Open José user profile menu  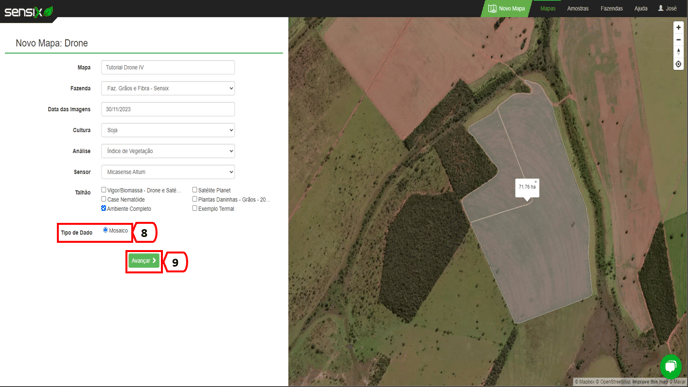tap(667, 8)
